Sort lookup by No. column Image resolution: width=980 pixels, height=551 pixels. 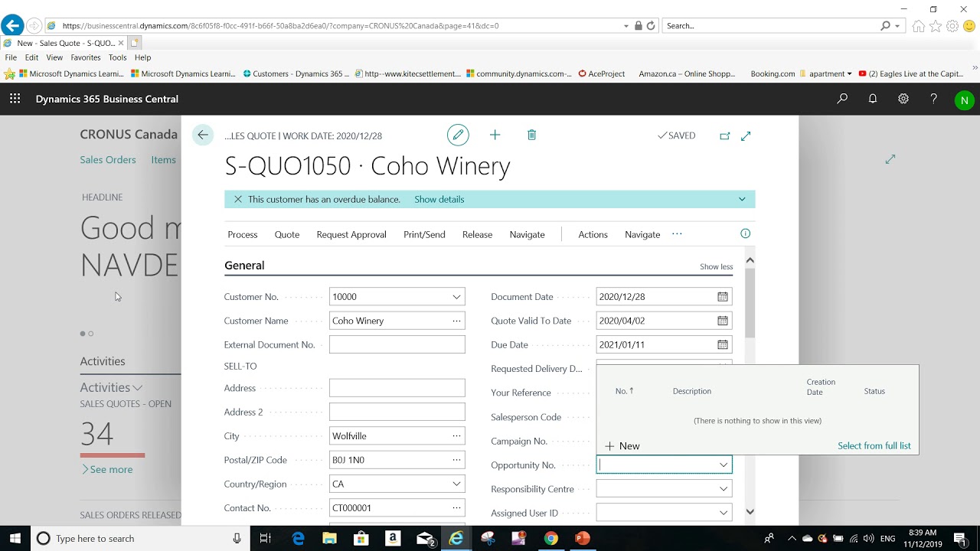(624, 391)
